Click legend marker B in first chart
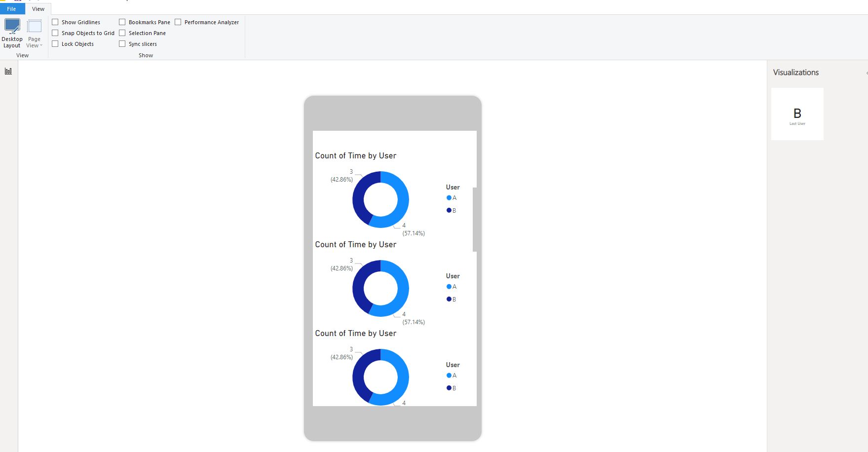868x452 pixels. pos(449,210)
